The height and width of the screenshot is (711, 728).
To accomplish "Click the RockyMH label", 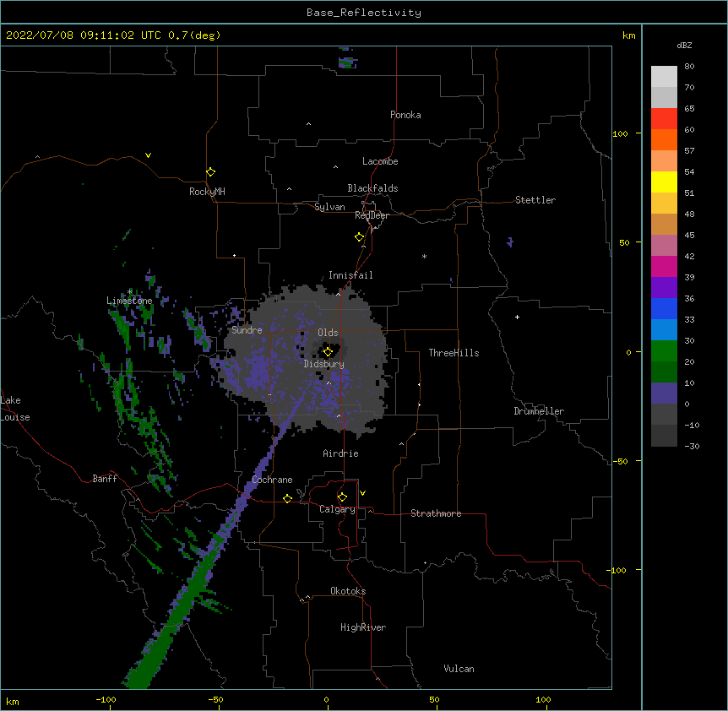I will pyautogui.click(x=207, y=192).
